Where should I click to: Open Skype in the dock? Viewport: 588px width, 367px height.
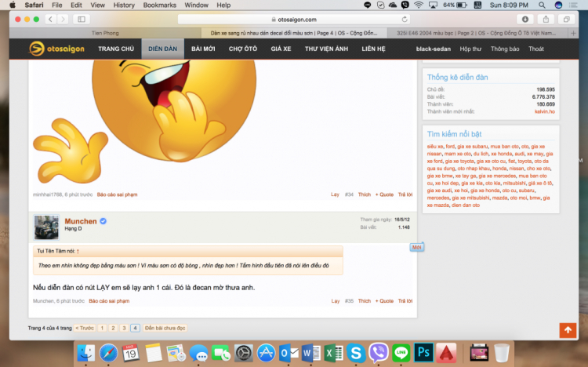point(356,353)
